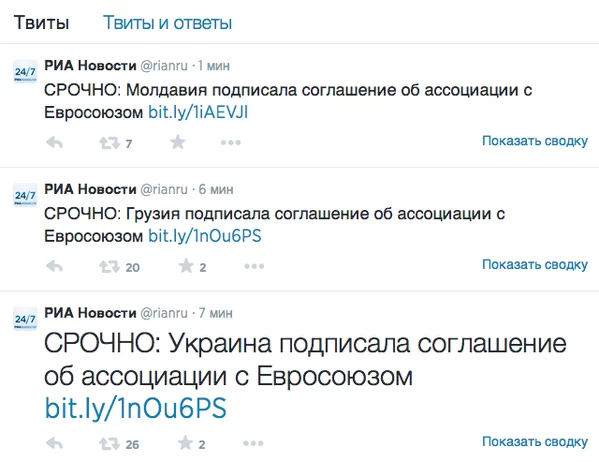
Task: Reply to the Moldova tweet
Action: (x=54, y=143)
